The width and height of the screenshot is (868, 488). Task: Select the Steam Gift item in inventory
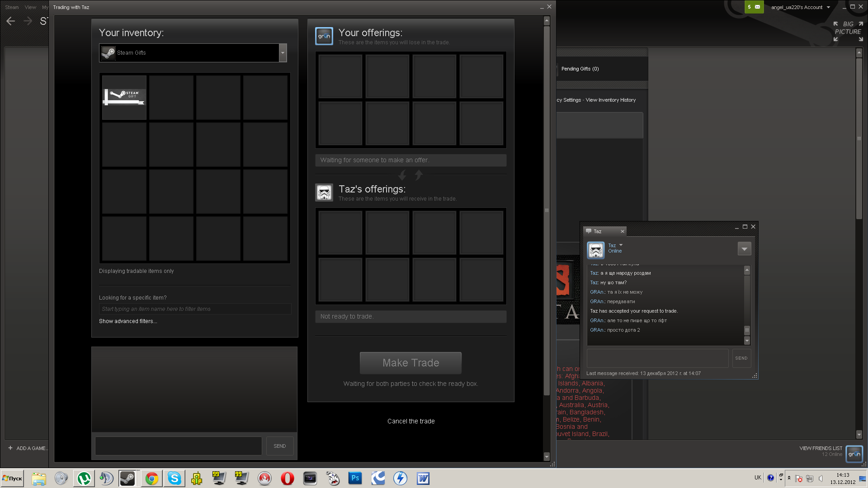point(124,97)
